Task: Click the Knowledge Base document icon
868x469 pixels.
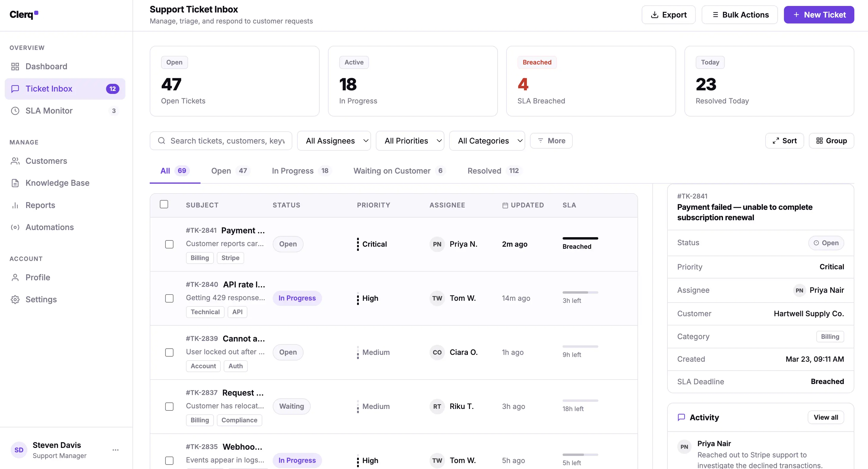Action: pos(15,183)
